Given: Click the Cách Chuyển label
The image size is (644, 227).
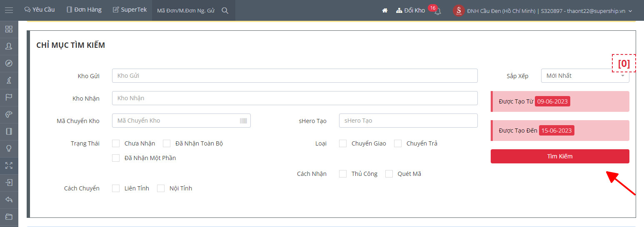Looking at the screenshot, I should [82, 188].
